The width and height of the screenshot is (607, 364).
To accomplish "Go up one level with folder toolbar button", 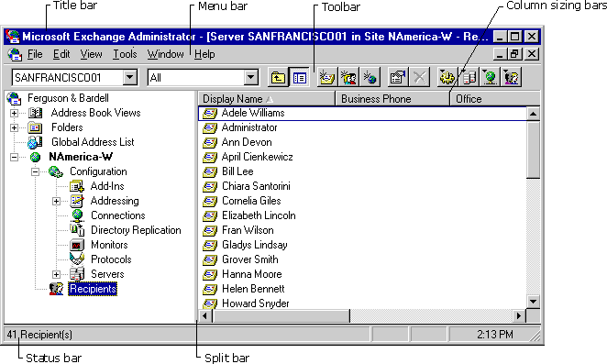I will (x=278, y=78).
